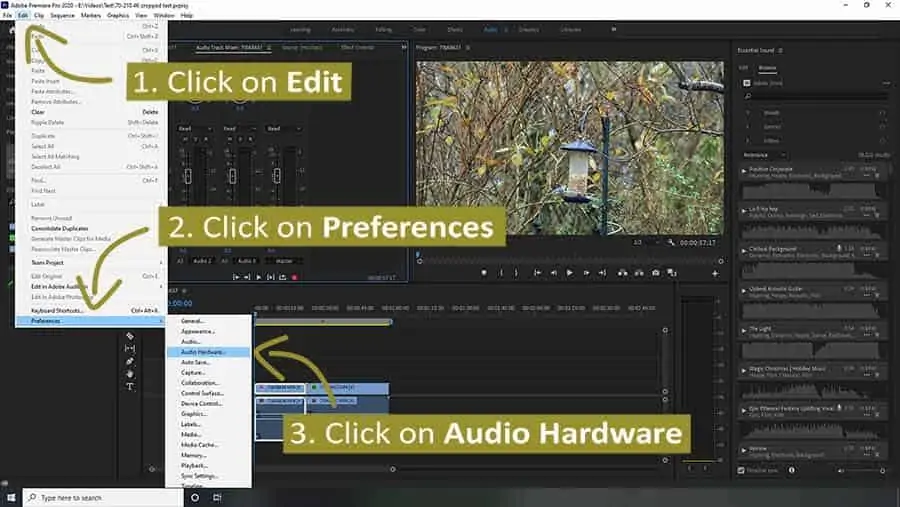Click the Windows Start button
Image resolution: width=900 pixels, height=507 pixels.
[11, 497]
